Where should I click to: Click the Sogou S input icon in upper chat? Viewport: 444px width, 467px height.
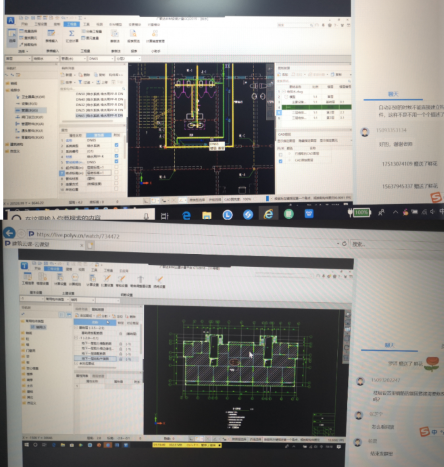tap(436, 198)
